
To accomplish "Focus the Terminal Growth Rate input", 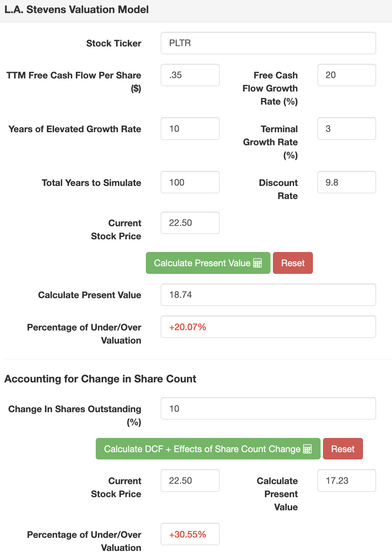I will [x=346, y=129].
